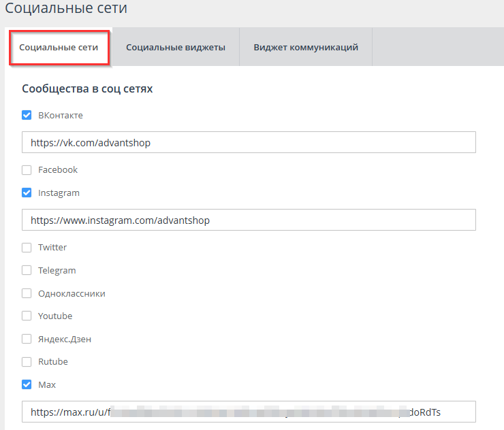Enable the Youtube checkbox
This screenshot has width=504, height=430.
click(27, 316)
